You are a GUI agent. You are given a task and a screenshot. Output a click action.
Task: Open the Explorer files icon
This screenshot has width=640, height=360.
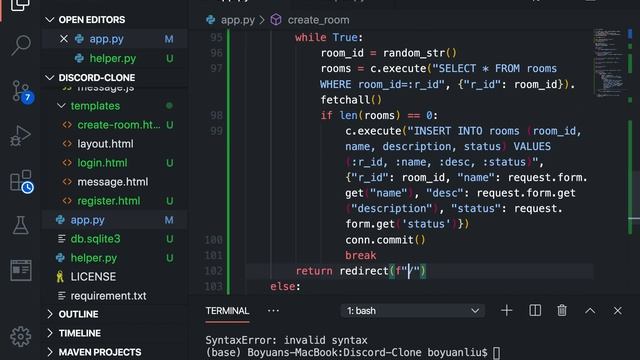point(20,5)
